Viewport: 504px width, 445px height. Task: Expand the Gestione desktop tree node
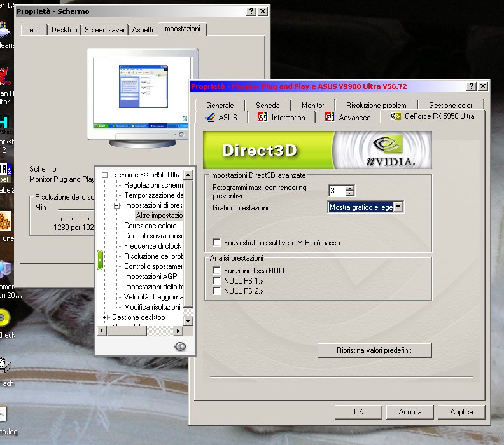[x=105, y=317]
